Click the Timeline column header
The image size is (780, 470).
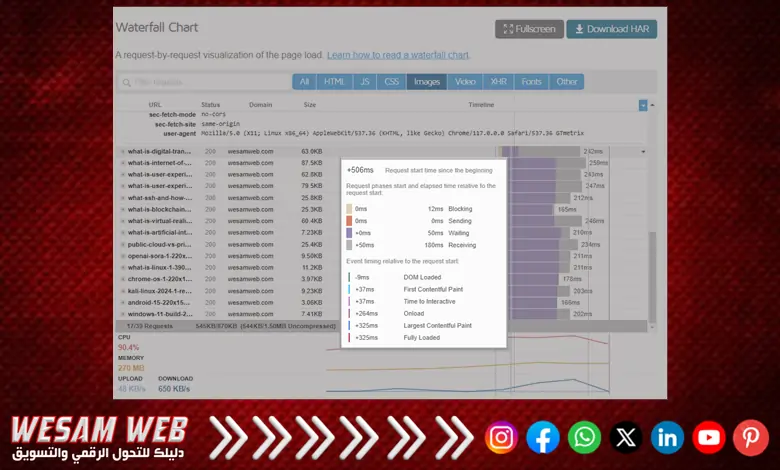tap(481, 105)
